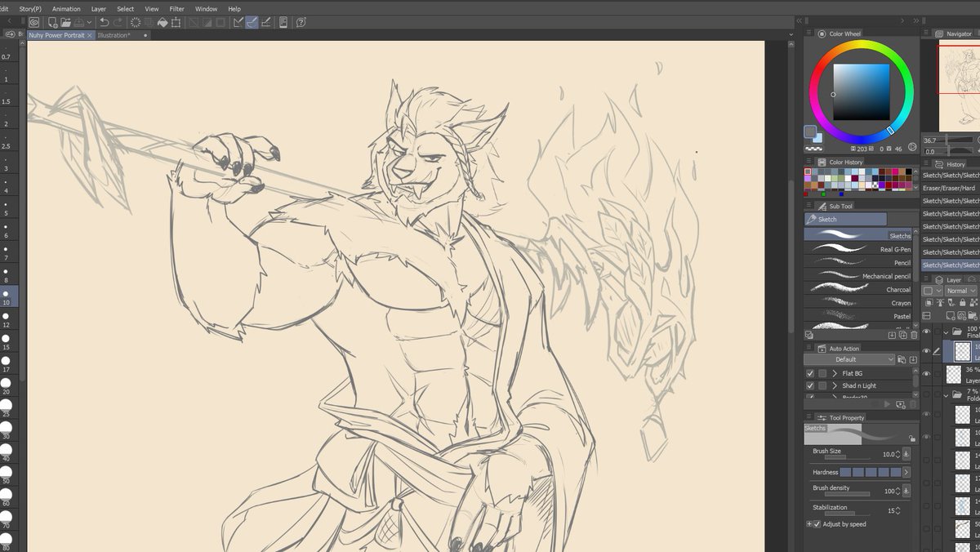
Task: Delete sub tool with trash icon
Action: 914,335
